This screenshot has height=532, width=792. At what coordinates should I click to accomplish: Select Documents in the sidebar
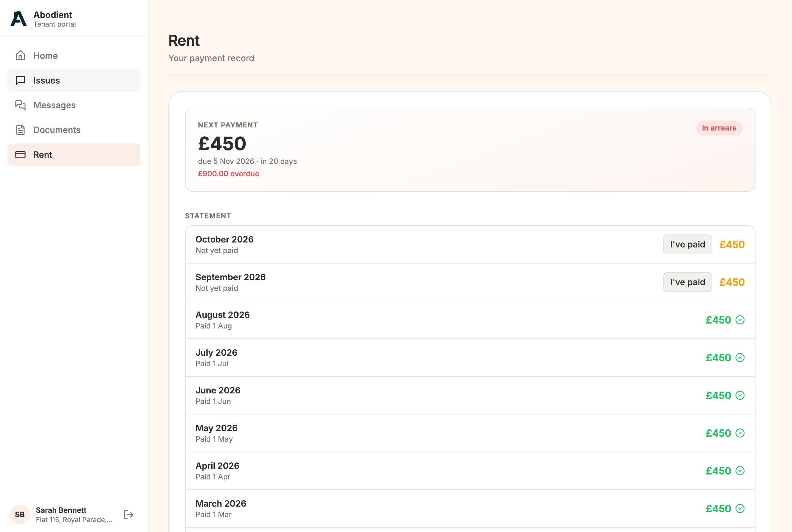pyautogui.click(x=74, y=130)
